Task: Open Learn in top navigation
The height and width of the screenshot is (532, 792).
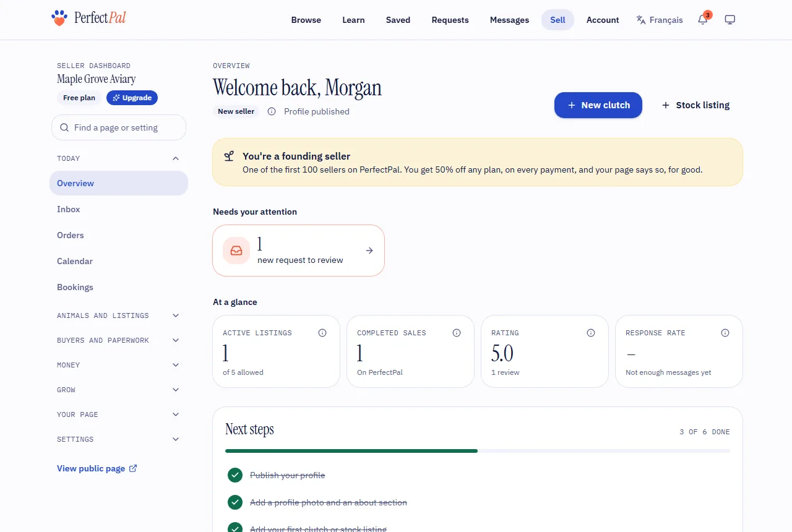Action: [x=353, y=20]
